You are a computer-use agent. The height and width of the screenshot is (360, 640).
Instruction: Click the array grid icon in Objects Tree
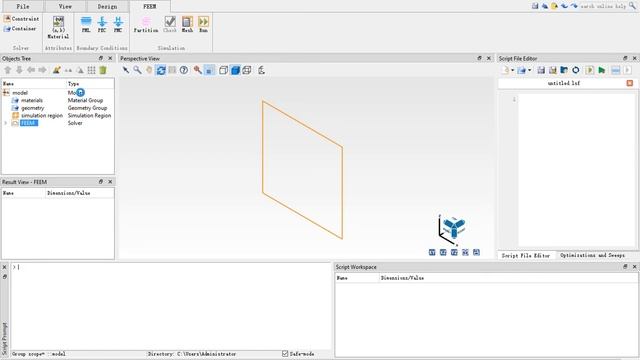tap(91, 70)
